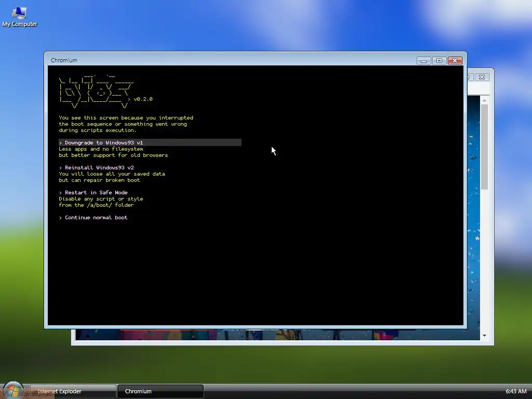Minimize the Chromium window
The height and width of the screenshot is (399, 532).
coord(423,60)
